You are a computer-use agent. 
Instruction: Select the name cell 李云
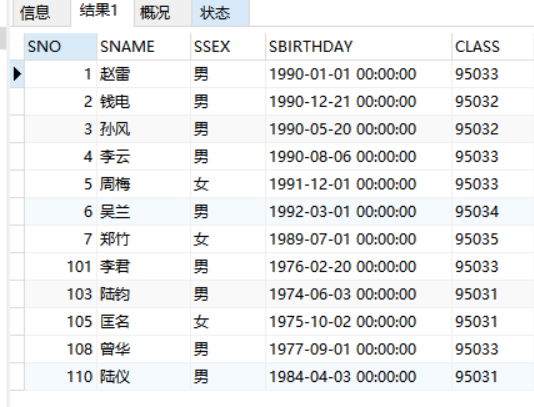[x=144, y=157]
